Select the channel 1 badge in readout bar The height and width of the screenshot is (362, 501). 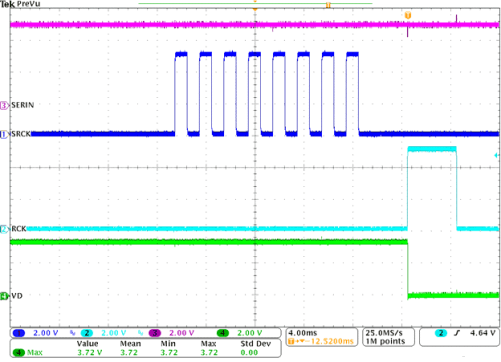[19, 333]
